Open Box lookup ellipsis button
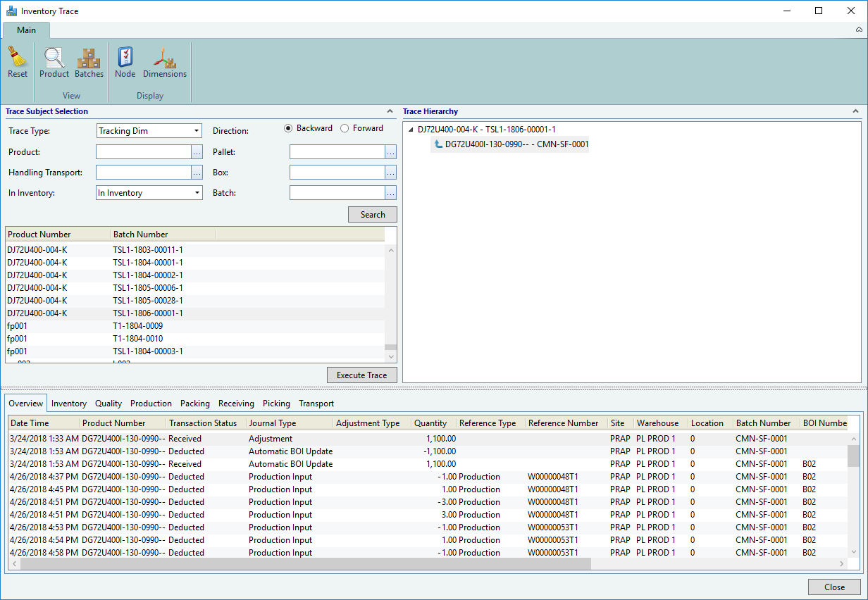Screen dimensions: 868x600 [390, 173]
